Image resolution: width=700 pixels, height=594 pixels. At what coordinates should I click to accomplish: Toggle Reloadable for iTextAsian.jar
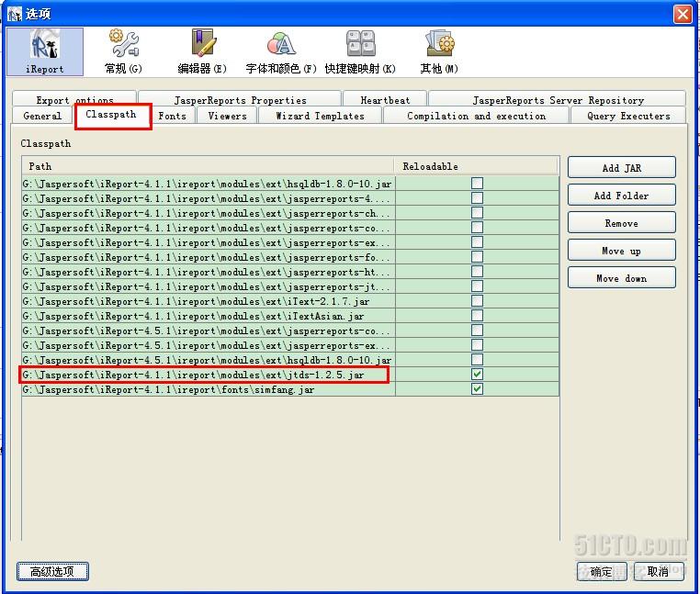tap(478, 316)
